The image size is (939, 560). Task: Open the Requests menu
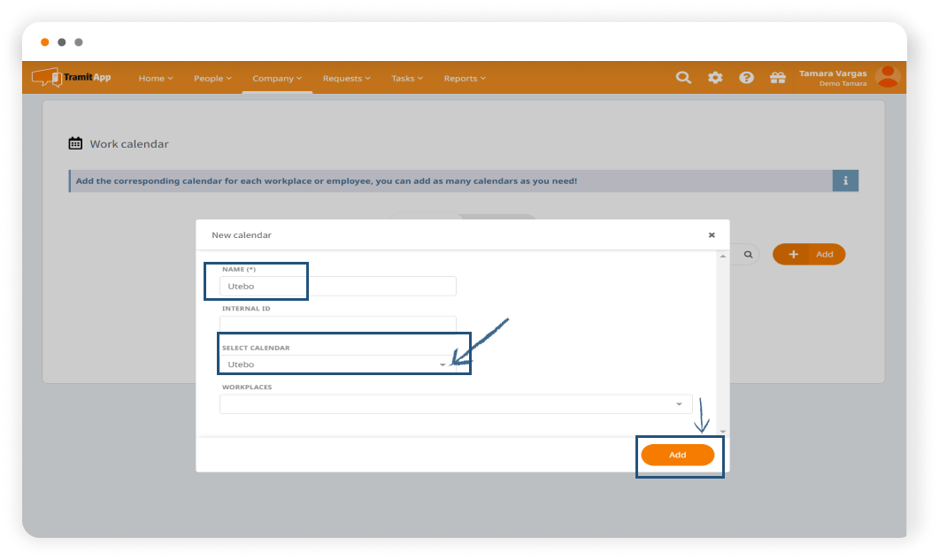click(346, 79)
